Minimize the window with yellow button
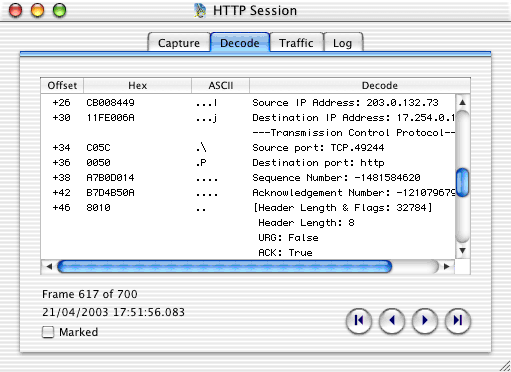Image resolution: width=511 pixels, height=372 pixels. (37, 10)
